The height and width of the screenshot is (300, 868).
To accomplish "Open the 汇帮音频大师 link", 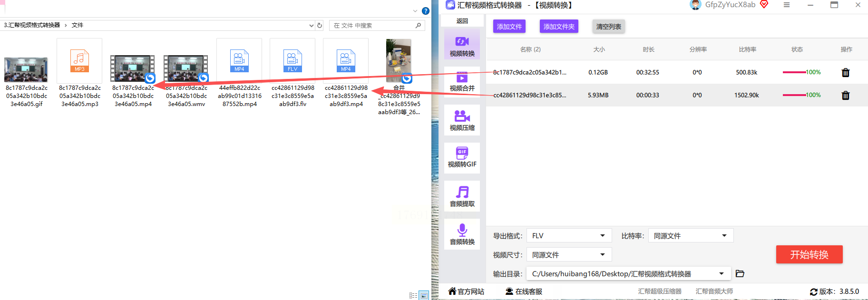I will coord(714,291).
